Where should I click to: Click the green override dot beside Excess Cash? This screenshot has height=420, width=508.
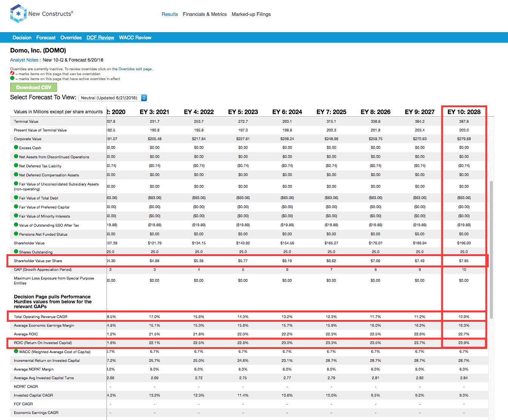(x=16, y=147)
